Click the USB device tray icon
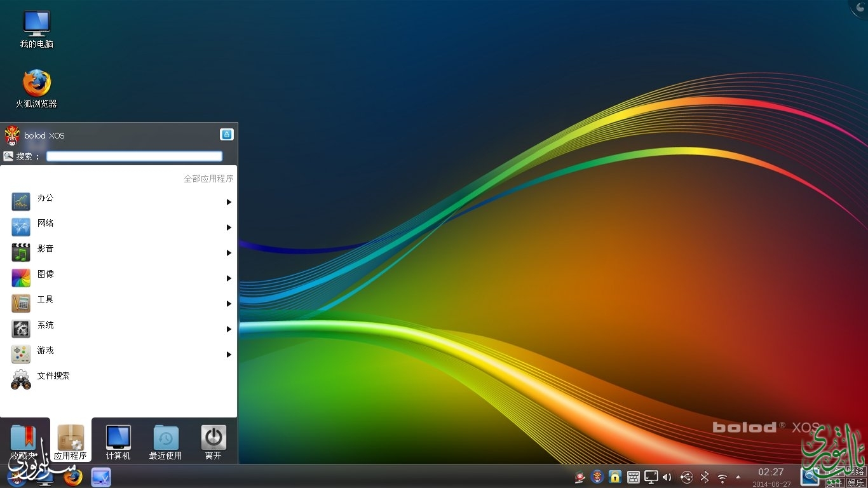Image resolution: width=868 pixels, height=488 pixels. (x=686, y=477)
